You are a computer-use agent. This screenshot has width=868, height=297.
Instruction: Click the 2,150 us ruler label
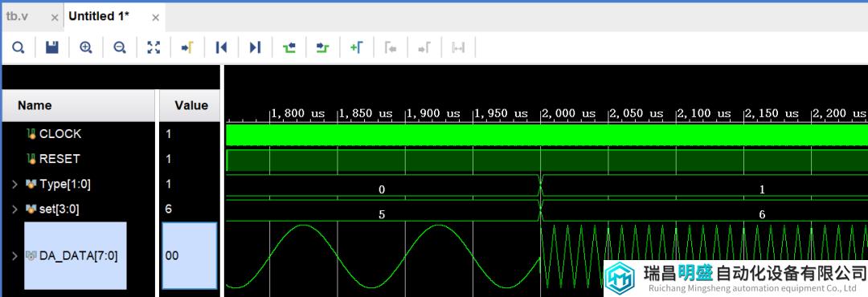click(x=772, y=113)
